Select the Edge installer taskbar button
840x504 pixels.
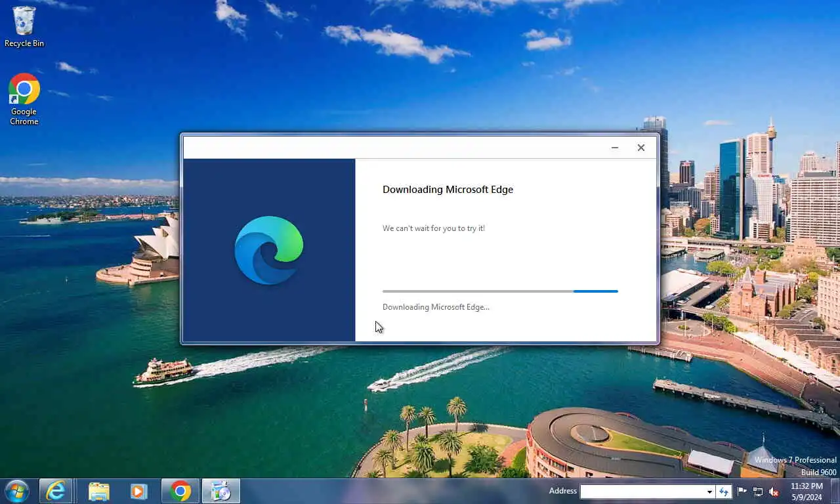[220, 491]
